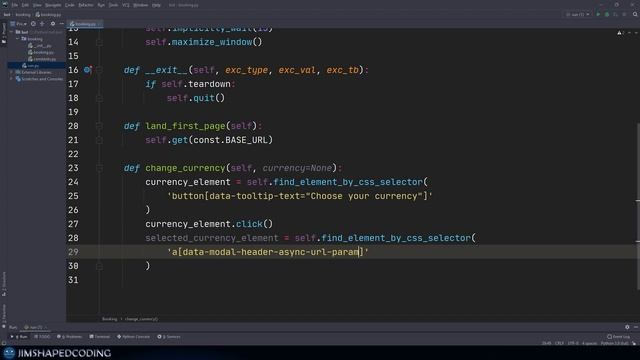Click the editor vertical scrollbar
640x360 pixels.
click(x=638, y=206)
